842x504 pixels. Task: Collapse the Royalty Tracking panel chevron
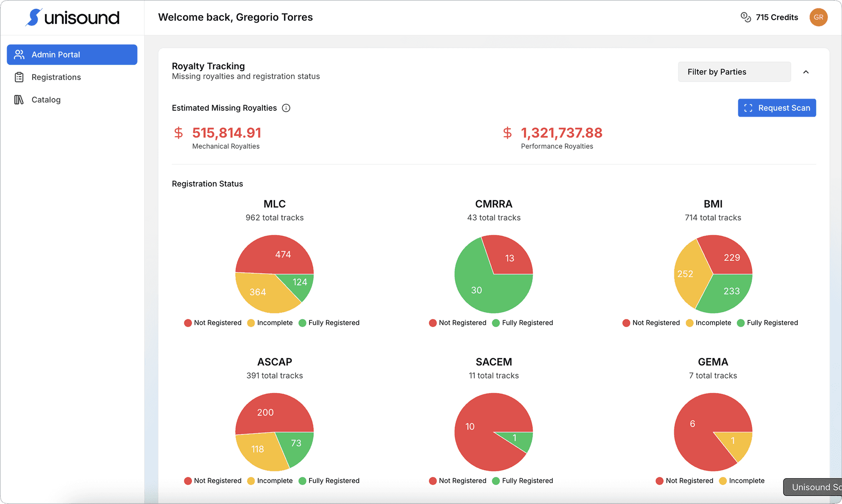(x=806, y=72)
